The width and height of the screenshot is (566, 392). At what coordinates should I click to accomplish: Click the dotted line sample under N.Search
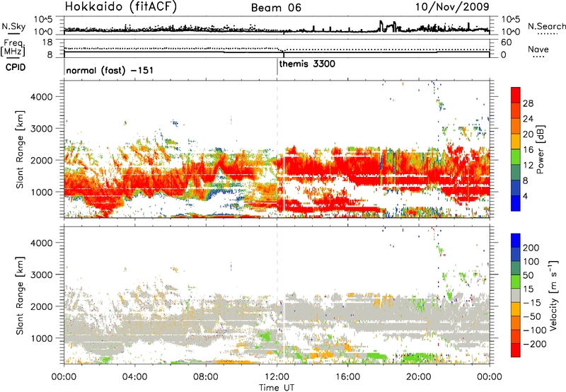(548, 34)
